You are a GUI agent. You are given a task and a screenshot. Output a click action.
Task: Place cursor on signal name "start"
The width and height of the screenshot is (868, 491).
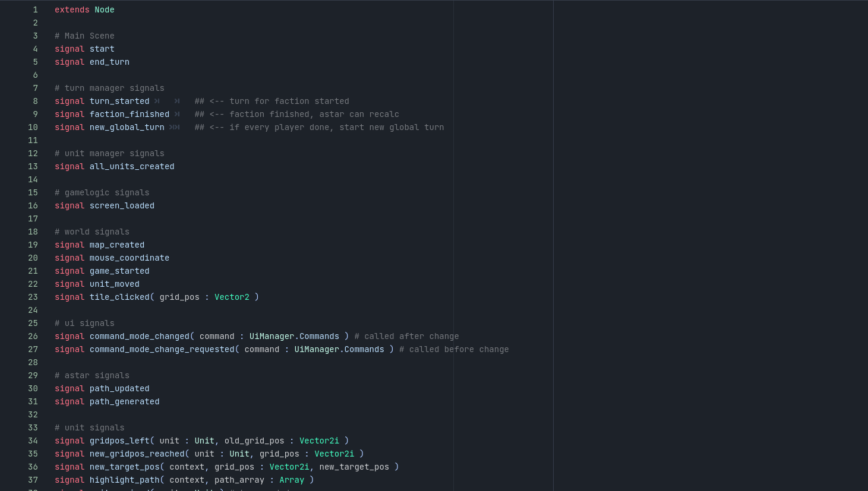(x=102, y=49)
